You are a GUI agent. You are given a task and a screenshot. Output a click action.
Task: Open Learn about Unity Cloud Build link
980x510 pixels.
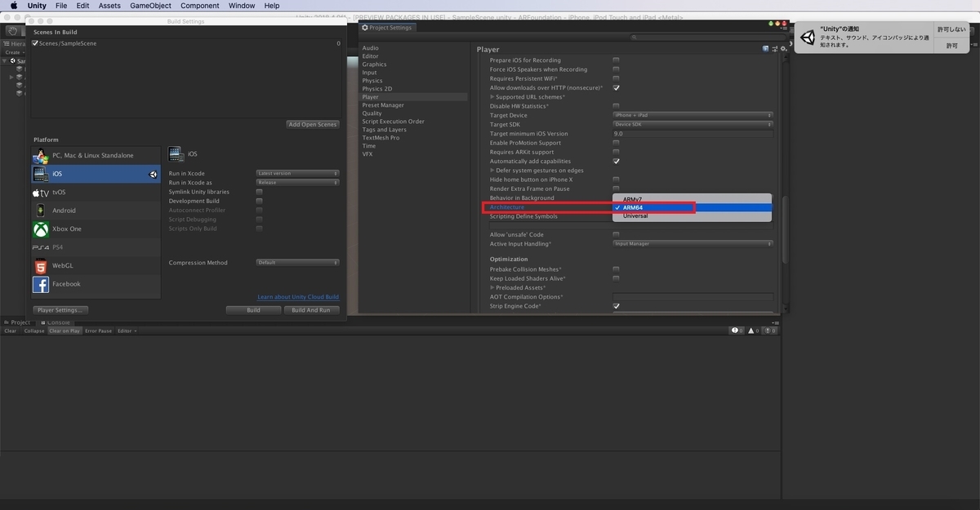tap(298, 297)
